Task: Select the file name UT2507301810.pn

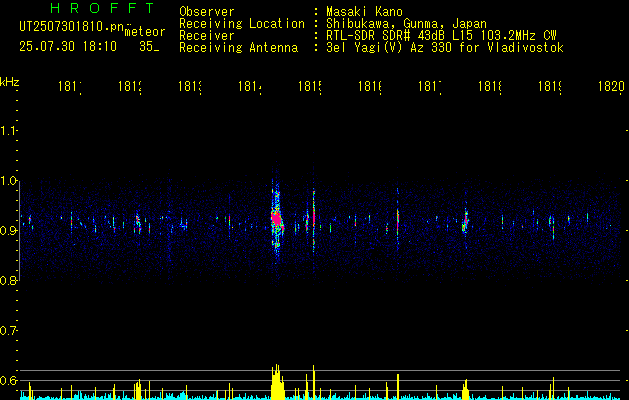Action: pyautogui.click(x=71, y=26)
